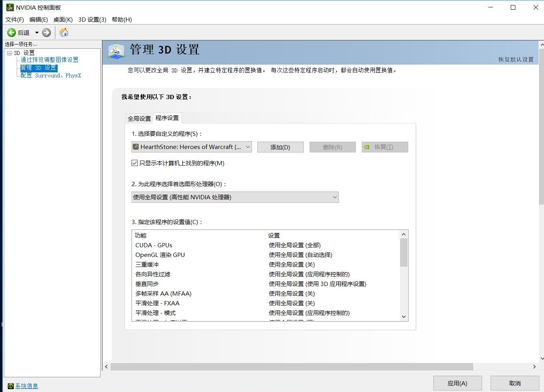Click the settings list vertical scrollbar thumb
Viewport: 544px width, 392px height.
404,252
